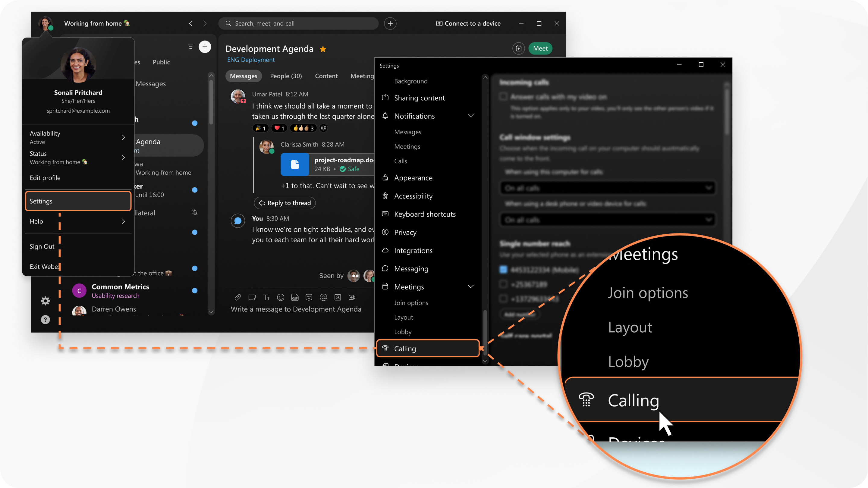Switch to People tab in Development Agenda
The image size is (868, 488).
pyautogui.click(x=285, y=76)
